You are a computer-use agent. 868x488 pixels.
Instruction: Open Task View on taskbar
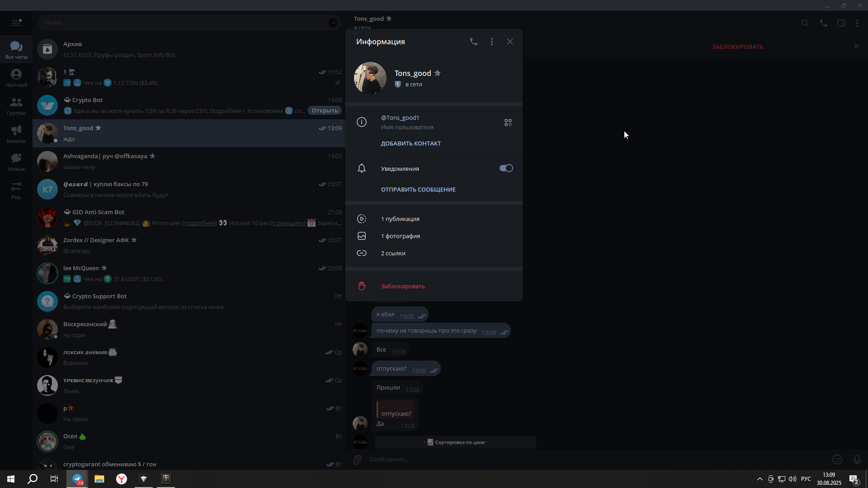tap(54, 479)
